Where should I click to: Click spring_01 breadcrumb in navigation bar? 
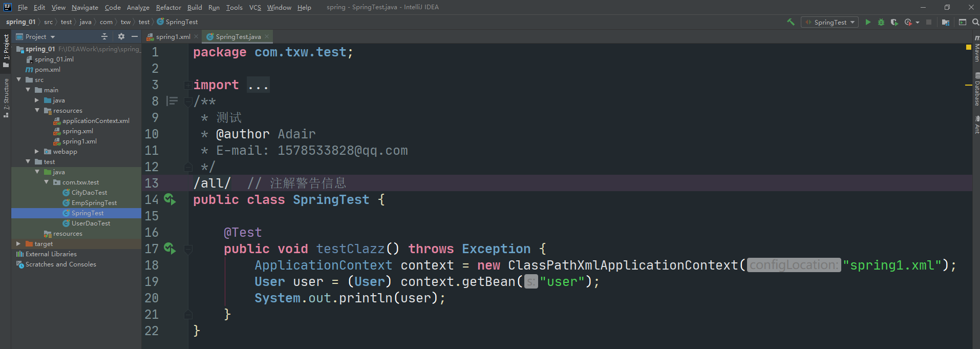(x=20, y=22)
